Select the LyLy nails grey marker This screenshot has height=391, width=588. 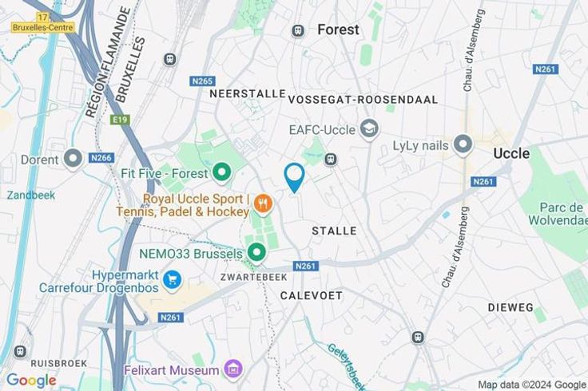tap(463, 145)
